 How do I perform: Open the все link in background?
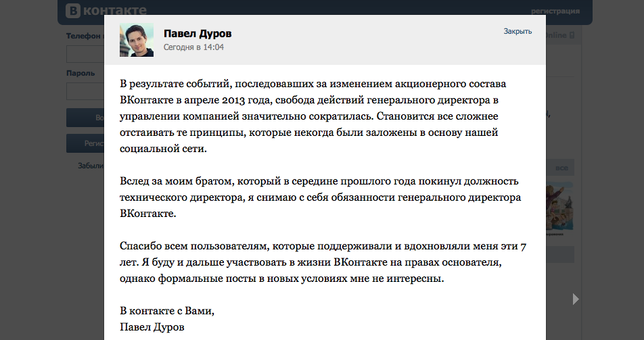click(561, 168)
